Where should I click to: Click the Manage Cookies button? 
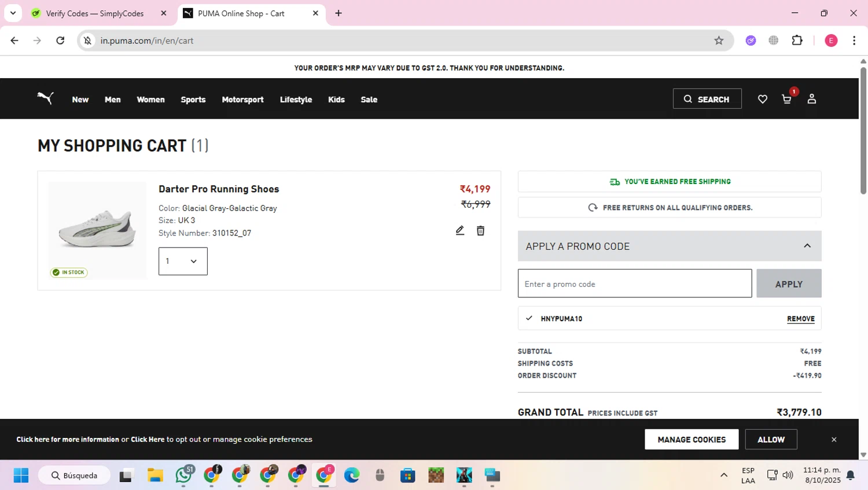692,440
